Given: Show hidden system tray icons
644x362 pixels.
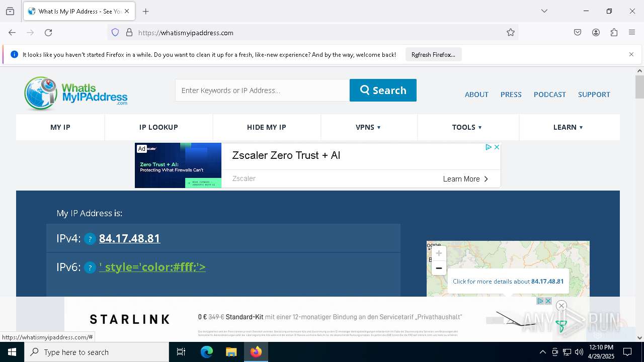Looking at the screenshot, I should (x=542, y=352).
